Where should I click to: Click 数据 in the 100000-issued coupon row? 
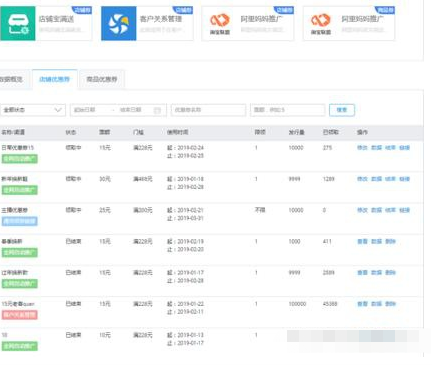[x=376, y=304]
